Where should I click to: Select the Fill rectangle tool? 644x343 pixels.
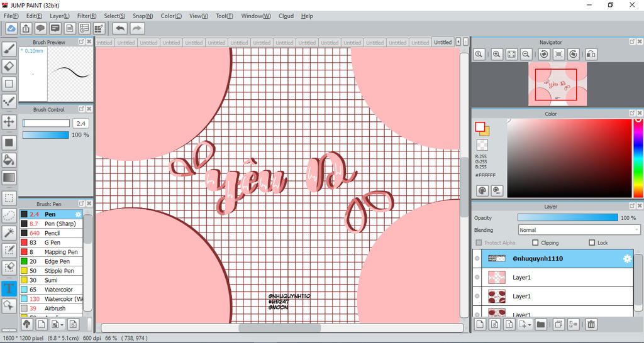9,143
